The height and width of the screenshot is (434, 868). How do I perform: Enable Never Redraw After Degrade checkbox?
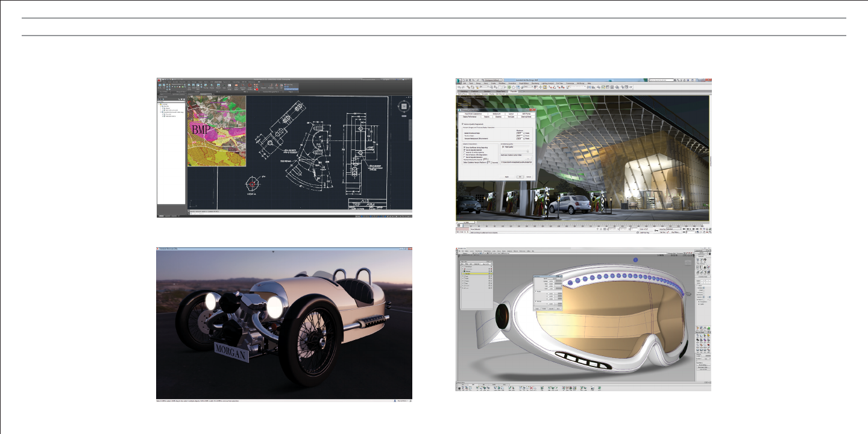coord(464,156)
